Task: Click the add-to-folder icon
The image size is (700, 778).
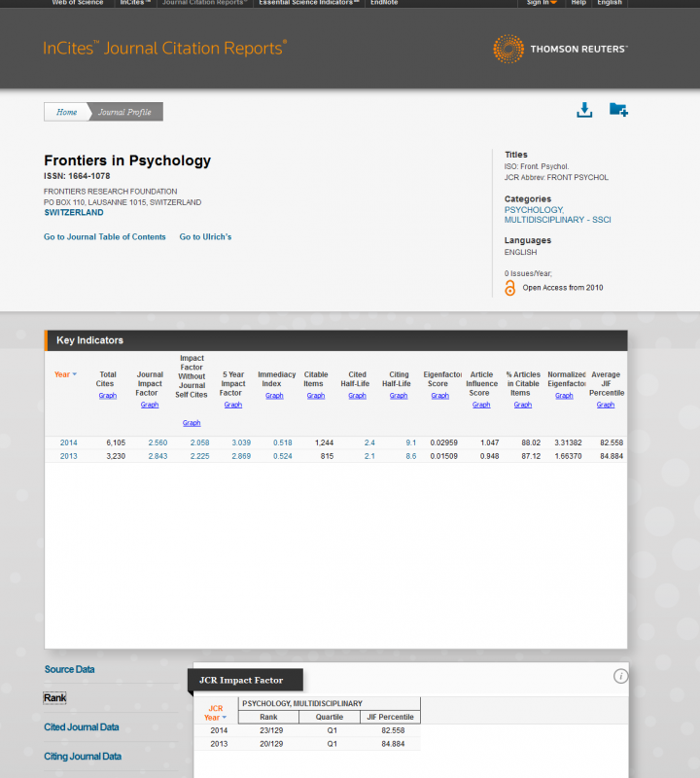Action: point(618,110)
